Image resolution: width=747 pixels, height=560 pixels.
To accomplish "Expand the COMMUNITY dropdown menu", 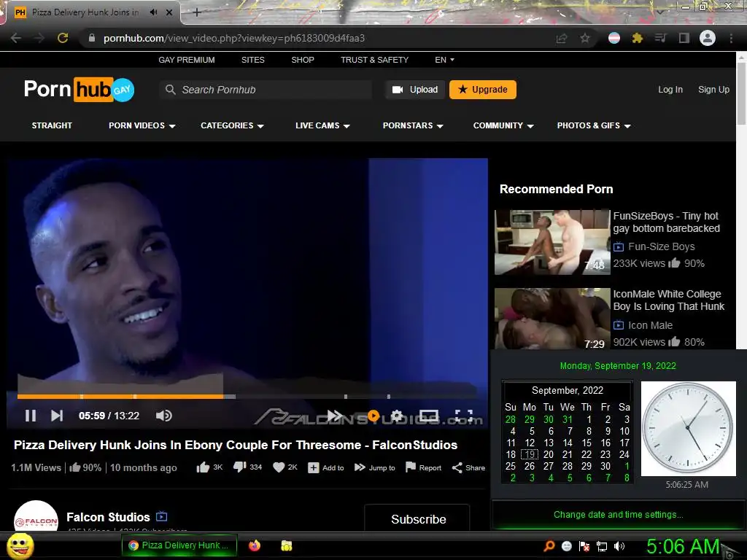I will tap(503, 125).
